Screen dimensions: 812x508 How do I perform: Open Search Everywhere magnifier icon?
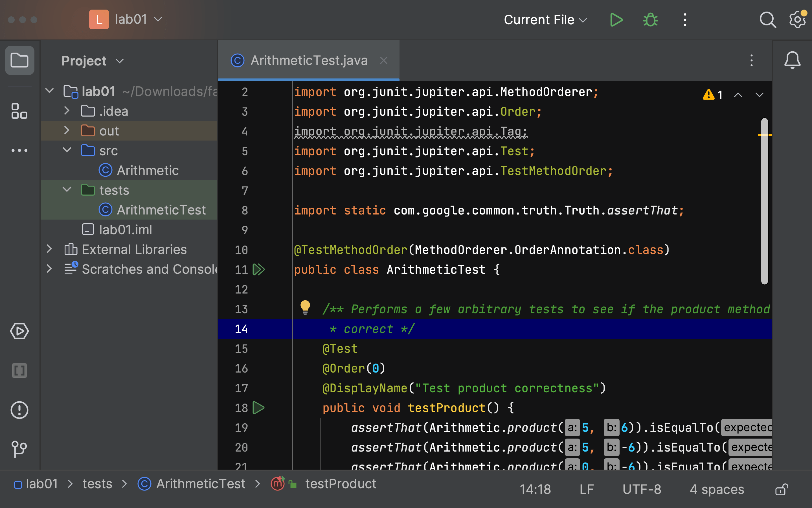click(767, 19)
